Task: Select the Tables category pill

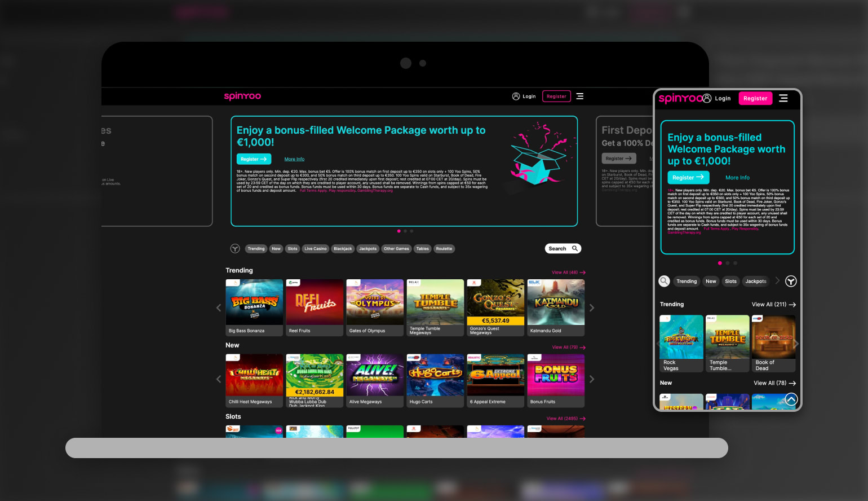Action: (x=423, y=249)
